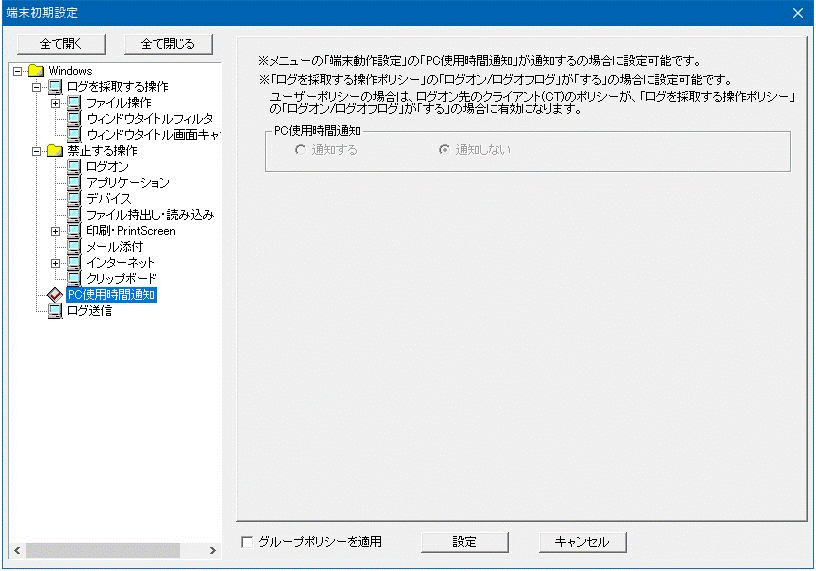Click the icon beside ログオン
816x571 pixels.
tap(74, 167)
